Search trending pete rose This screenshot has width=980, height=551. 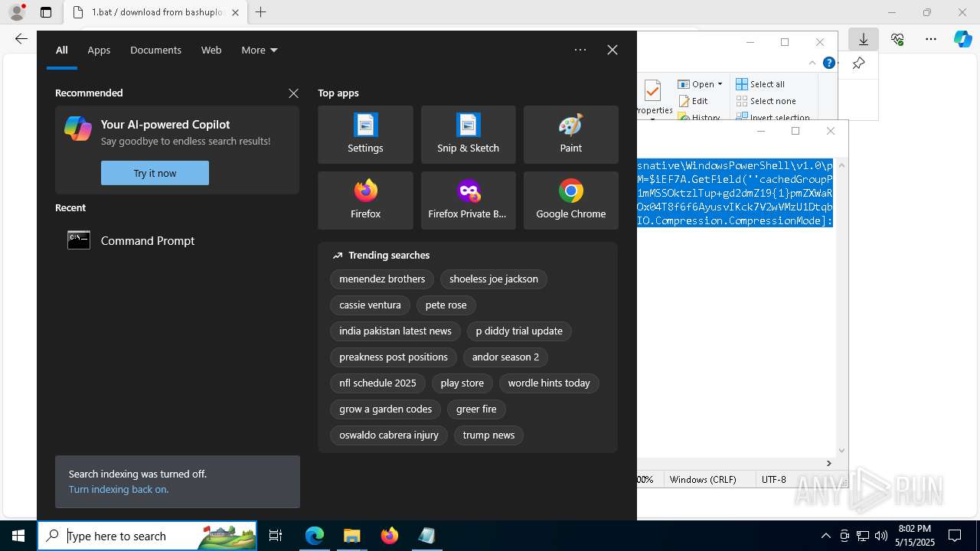446,305
